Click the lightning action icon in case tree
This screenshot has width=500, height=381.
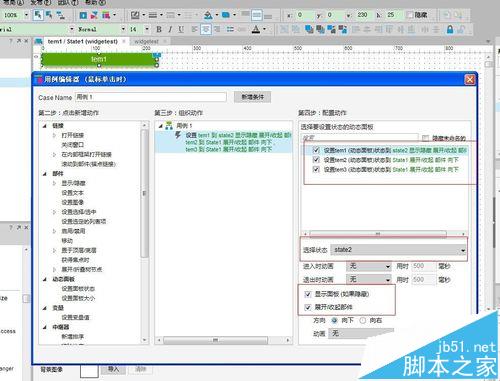pyautogui.click(x=178, y=135)
